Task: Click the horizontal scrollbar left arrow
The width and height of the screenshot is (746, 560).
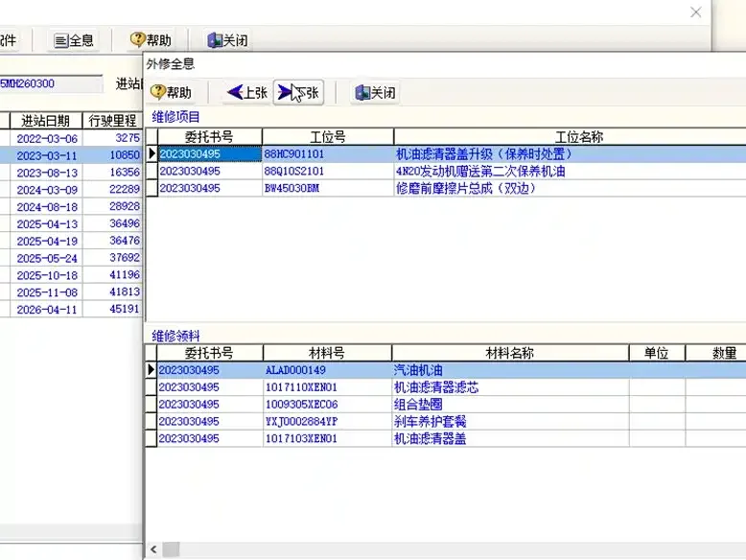Action: tap(153, 549)
